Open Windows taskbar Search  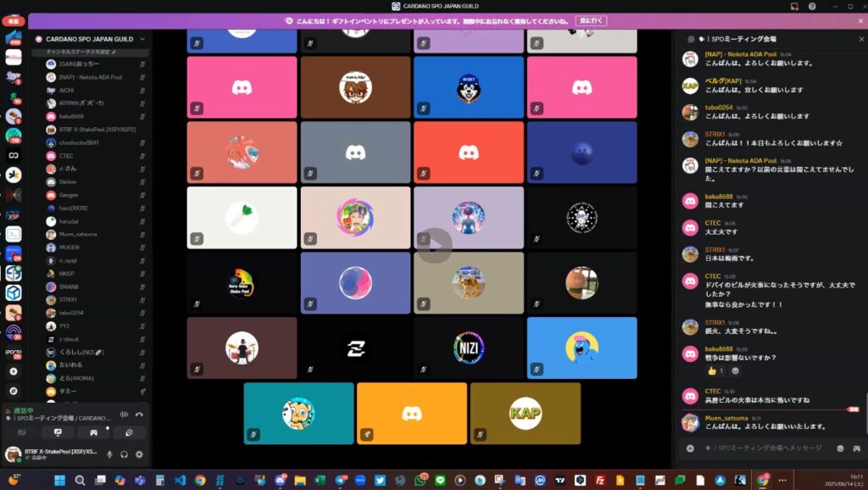pyautogui.click(x=81, y=480)
